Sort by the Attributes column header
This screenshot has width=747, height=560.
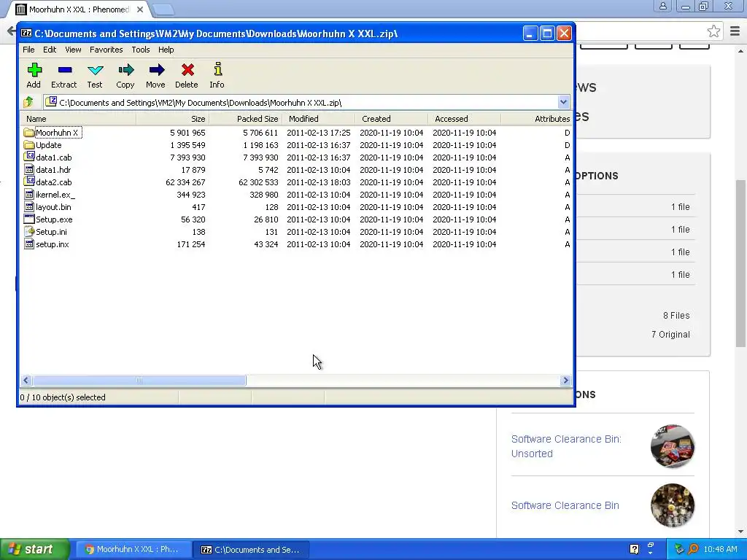[x=537, y=119]
